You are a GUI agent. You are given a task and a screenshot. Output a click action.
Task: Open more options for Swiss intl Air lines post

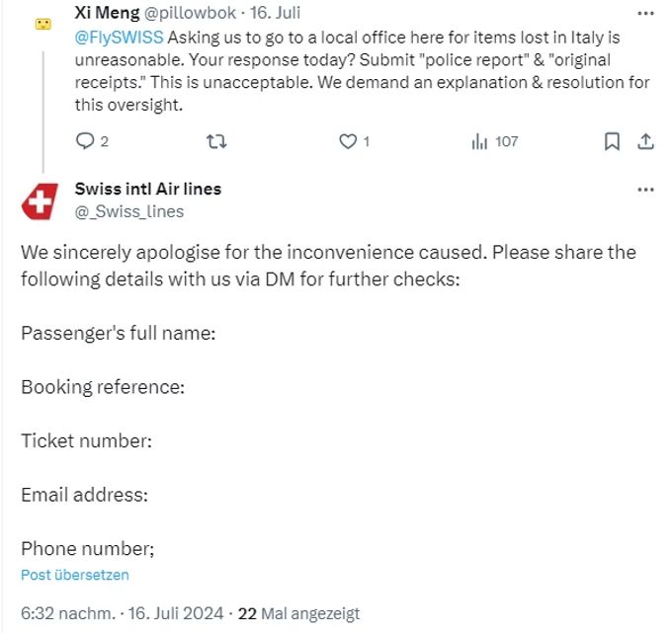[646, 190]
